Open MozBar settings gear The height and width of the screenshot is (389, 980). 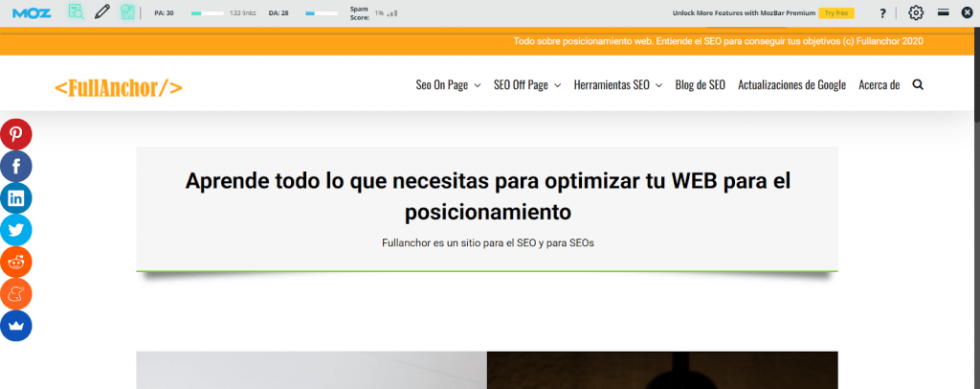point(916,12)
